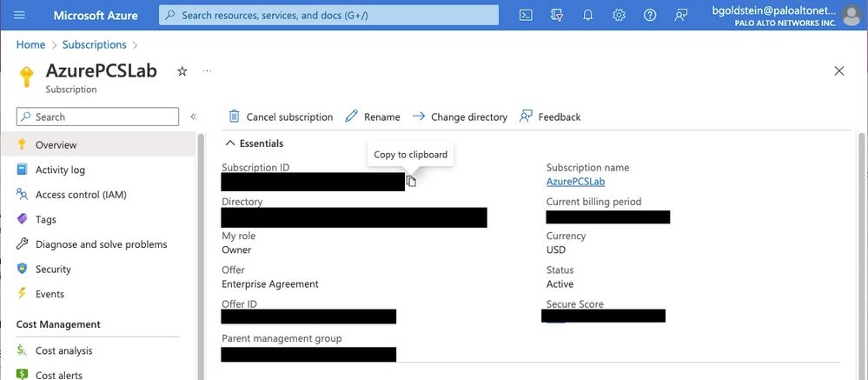Open the ellipsis more options beside title
Viewport: 868px width, 380px height.
click(x=207, y=71)
